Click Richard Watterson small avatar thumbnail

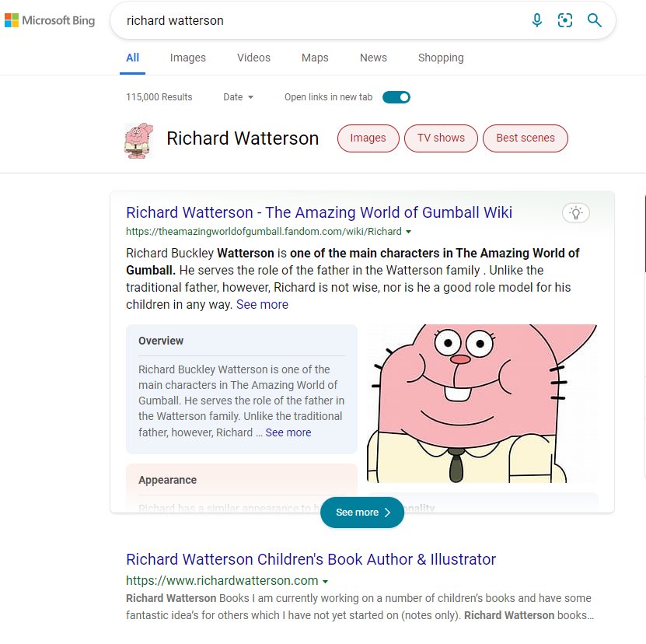[x=139, y=140]
